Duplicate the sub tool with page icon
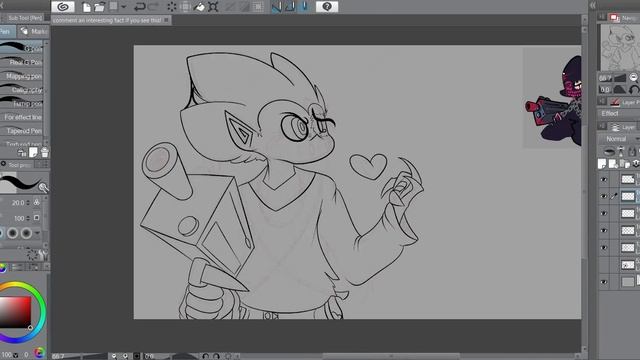The width and height of the screenshot is (640, 360). pyautogui.click(x=33, y=153)
